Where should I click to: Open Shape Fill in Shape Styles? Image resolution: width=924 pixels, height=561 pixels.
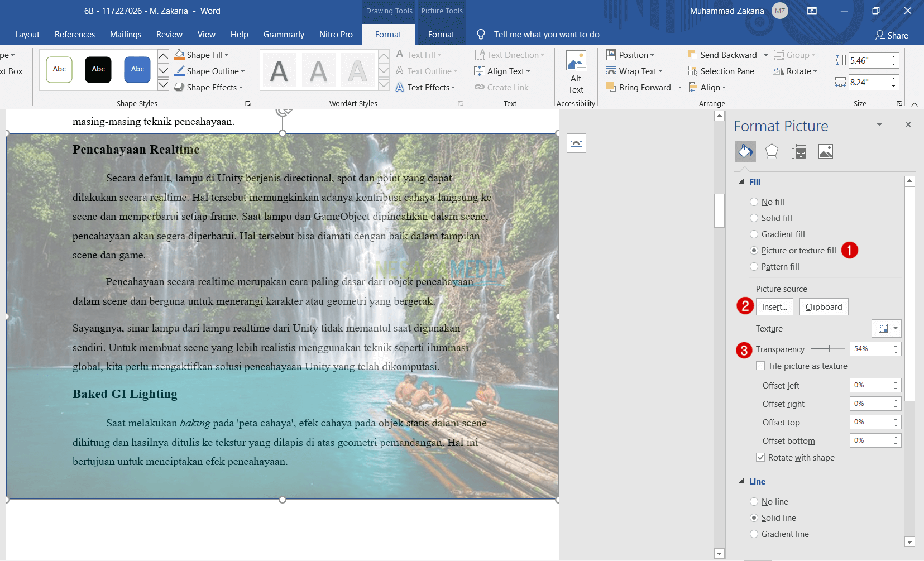click(x=202, y=55)
